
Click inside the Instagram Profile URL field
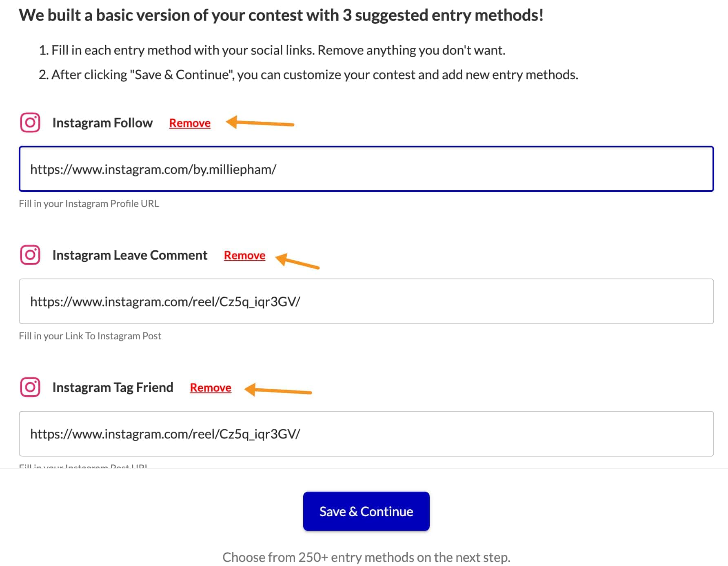[363, 169]
